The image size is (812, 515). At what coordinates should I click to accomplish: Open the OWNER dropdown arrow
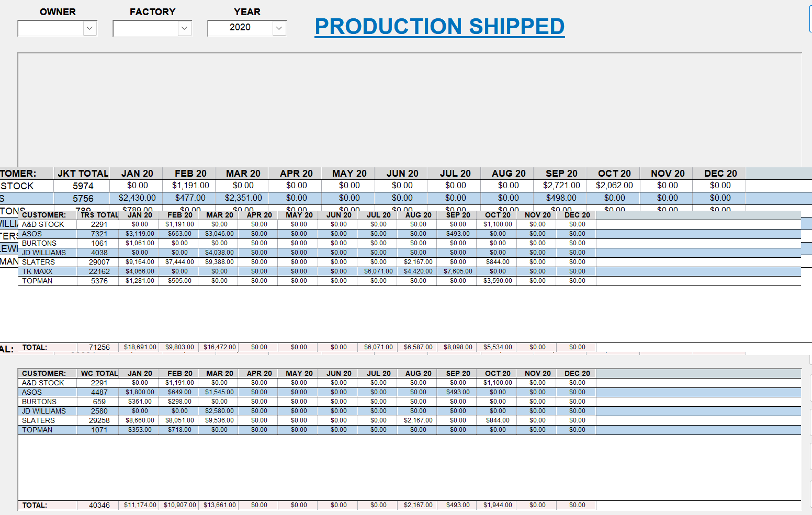click(x=90, y=28)
